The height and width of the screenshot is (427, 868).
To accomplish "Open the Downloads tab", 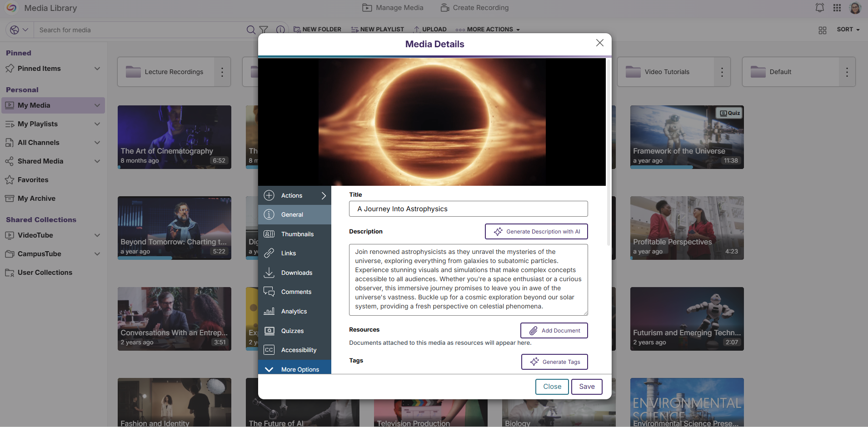I will (x=294, y=273).
